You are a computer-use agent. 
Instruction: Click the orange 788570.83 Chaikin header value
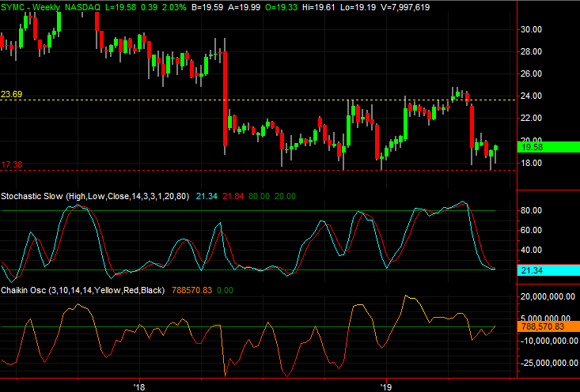[x=192, y=290]
